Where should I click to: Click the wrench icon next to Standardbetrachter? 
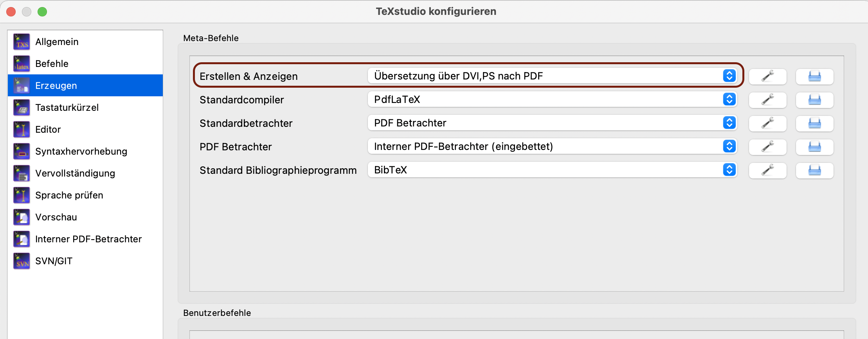click(x=767, y=123)
